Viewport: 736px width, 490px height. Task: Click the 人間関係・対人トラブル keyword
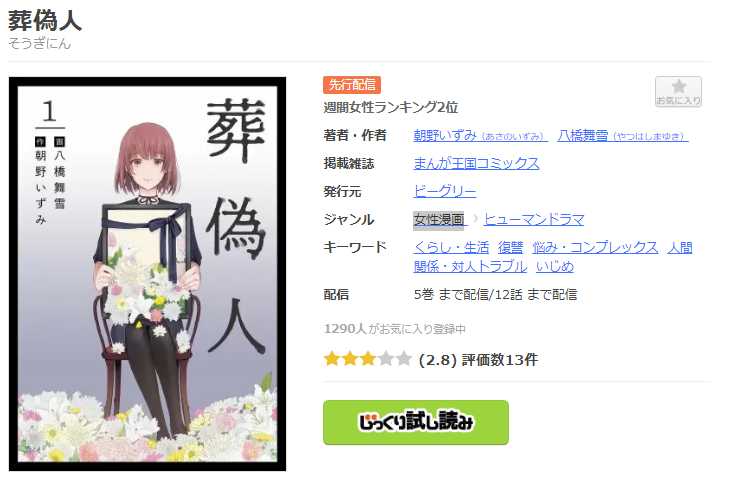coord(470,266)
